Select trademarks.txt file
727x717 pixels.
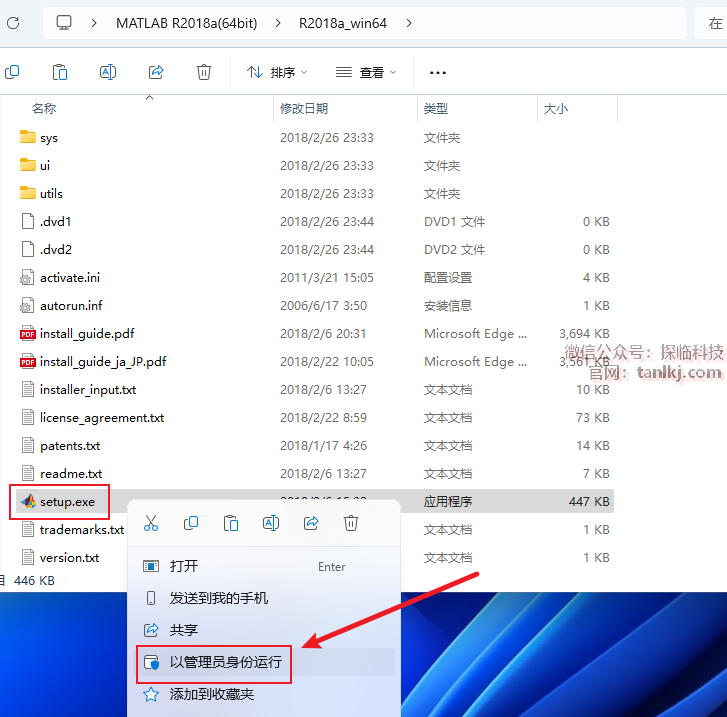[82, 530]
